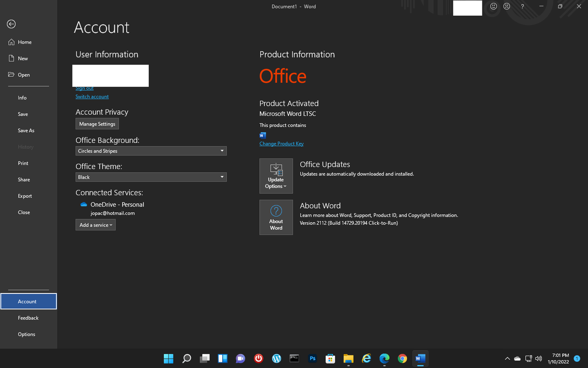Send a frown with sad face icon
Viewport: 588px width, 368px height.
[507, 6]
